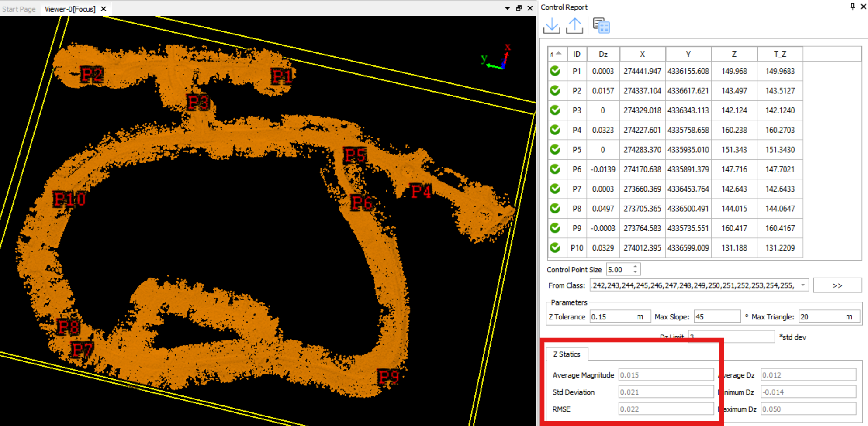Toggle the green check for point P4

(x=555, y=130)
